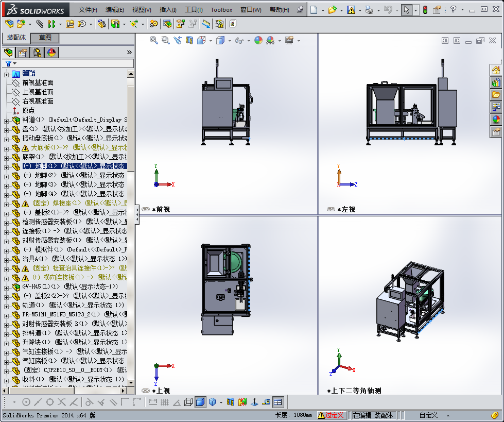Expand the 料道<1> tree node
504x422 pixels.
click(6, 121)
